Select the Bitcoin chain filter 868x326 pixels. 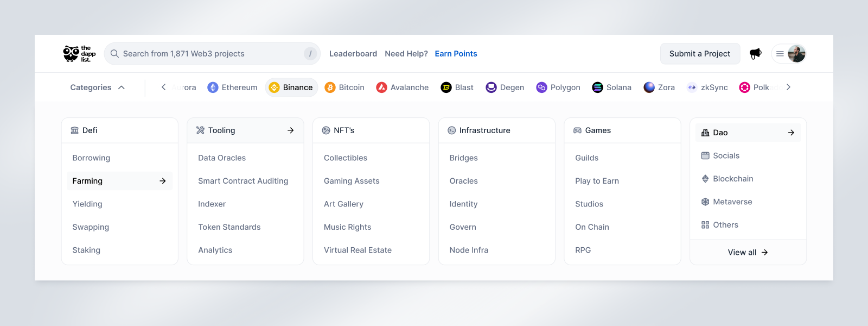(x=344, y=87)
